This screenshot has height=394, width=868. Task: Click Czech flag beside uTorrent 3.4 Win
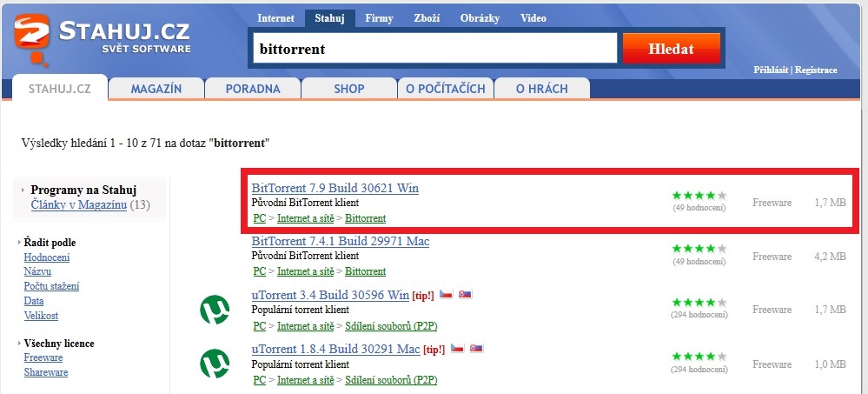(446, 295)
